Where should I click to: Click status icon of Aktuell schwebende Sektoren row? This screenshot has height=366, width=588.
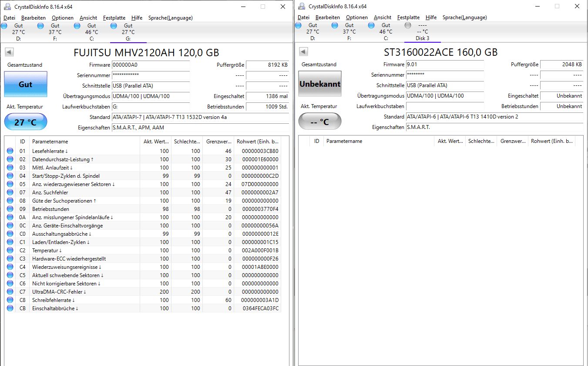tap(10, 275)
